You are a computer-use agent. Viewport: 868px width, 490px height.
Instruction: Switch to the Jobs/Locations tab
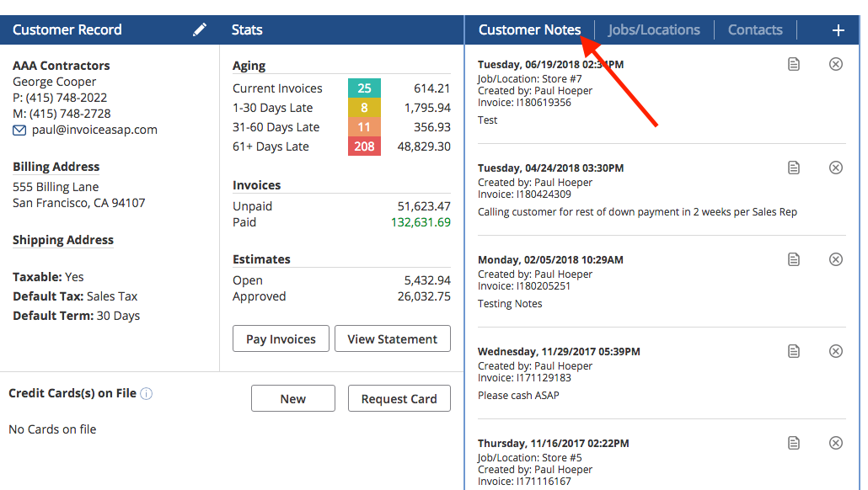(x=654, y=29)
